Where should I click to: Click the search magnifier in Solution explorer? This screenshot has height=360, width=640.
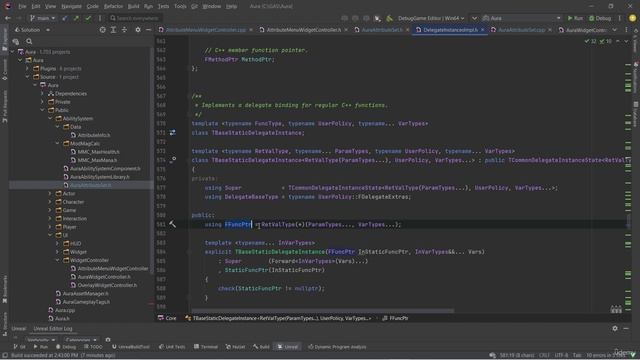click(x=29, y=41)
